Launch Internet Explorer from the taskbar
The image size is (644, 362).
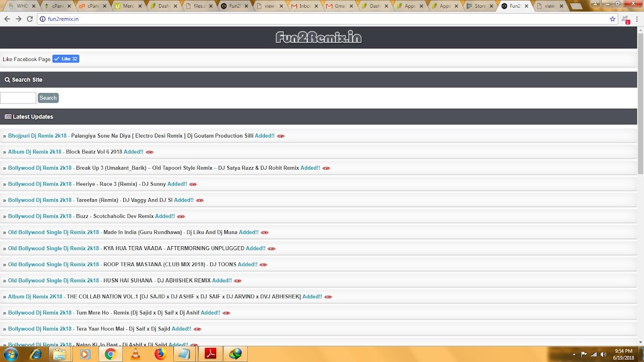[x=36, y=354]
